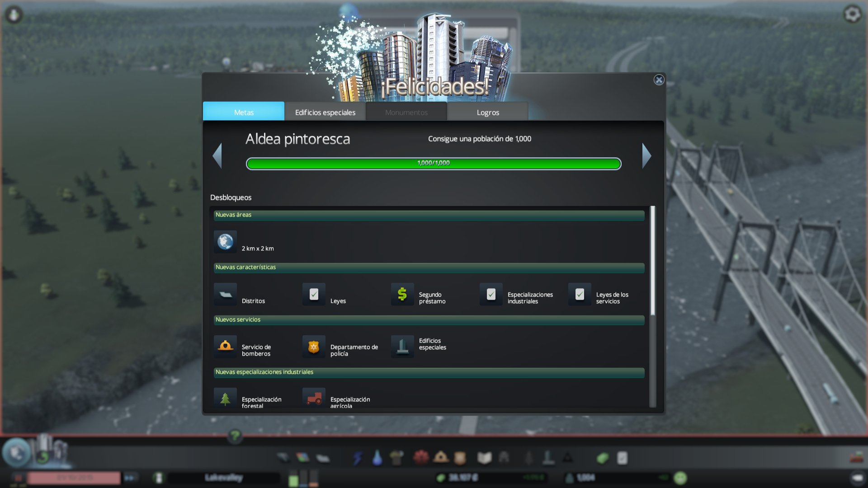Open the police services menu

coord(461,457)
